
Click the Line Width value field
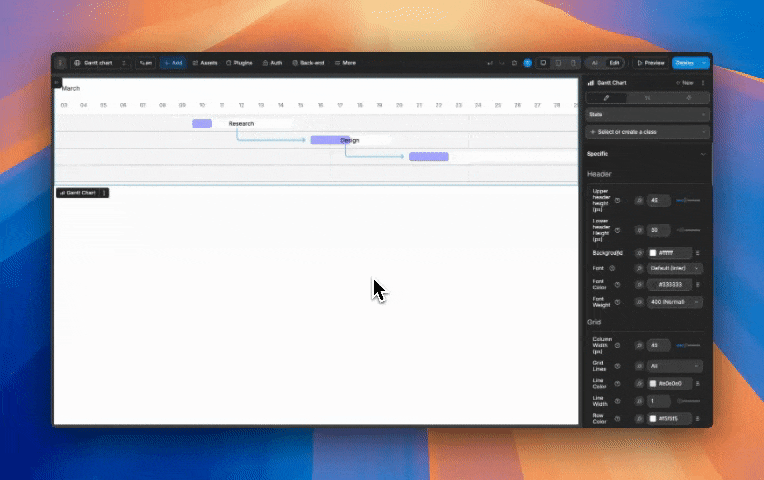(659, 401)
